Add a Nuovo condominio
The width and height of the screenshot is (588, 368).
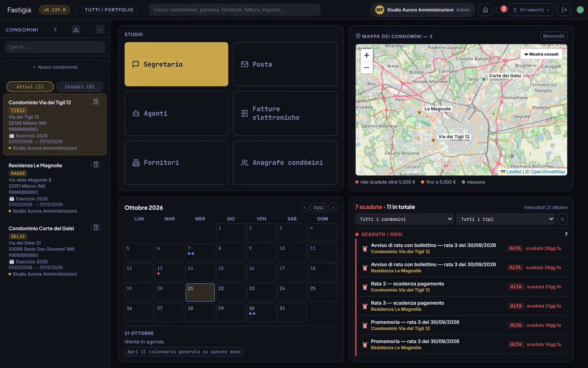[55, 67]
